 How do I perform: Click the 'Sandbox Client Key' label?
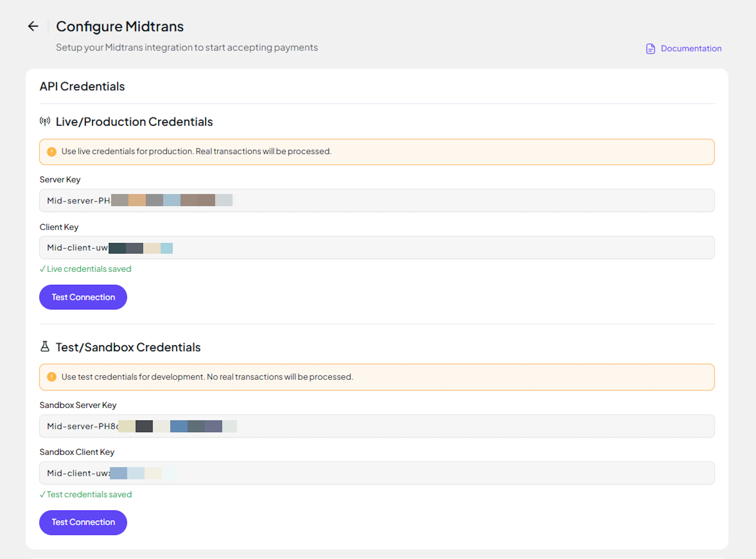click(77, 452)
